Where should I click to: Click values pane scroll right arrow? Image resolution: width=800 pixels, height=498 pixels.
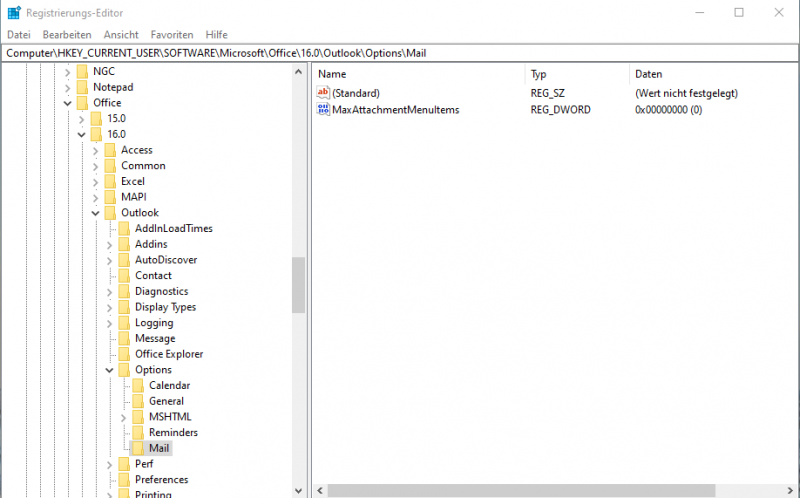click(x=791, y=491)
